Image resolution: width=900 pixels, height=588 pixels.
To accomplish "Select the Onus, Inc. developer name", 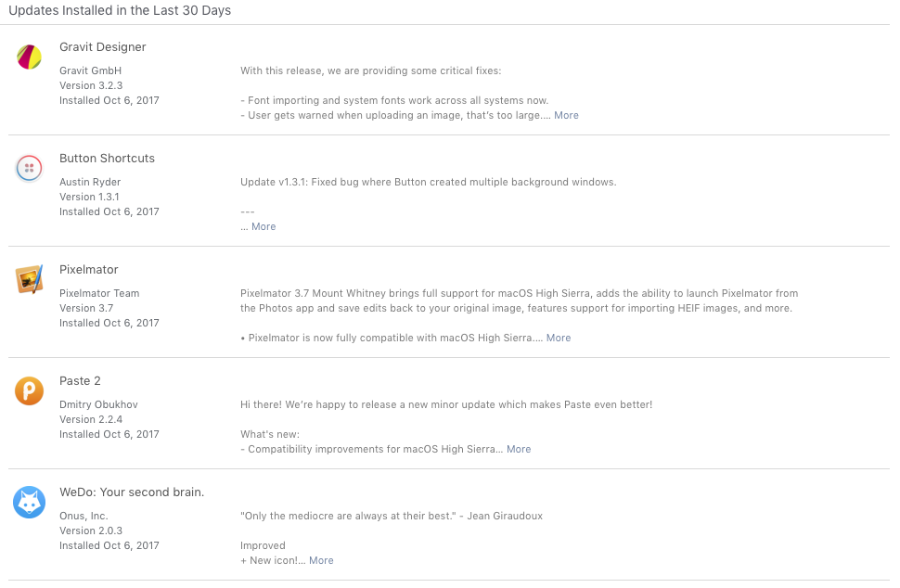I will (84, 516).
